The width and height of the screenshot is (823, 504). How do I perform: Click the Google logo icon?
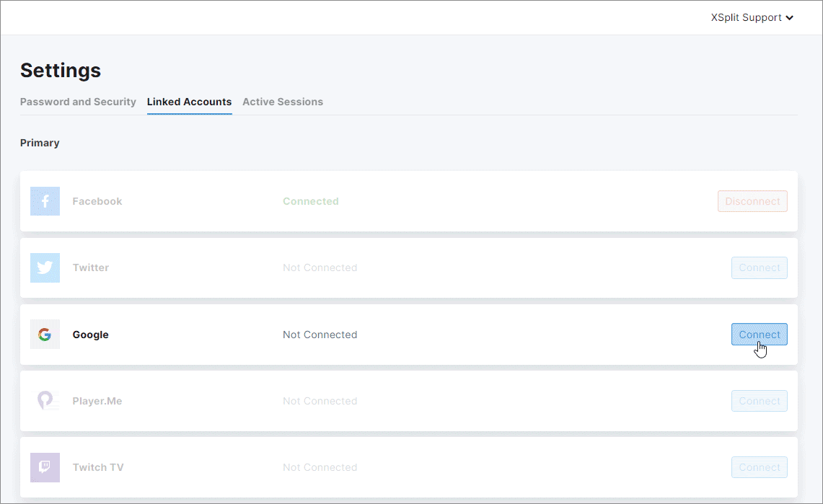(x=45, y=334)
